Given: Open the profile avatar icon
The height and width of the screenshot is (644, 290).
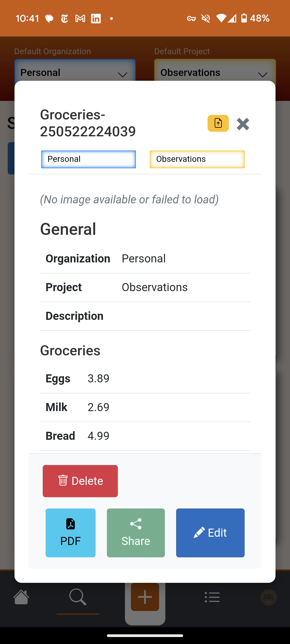Looking at the screenshot, I should [x=269, y=597].
